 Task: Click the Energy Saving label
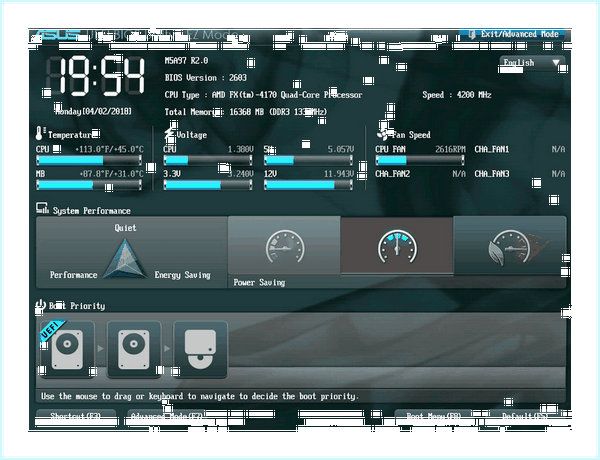(183, 275)
